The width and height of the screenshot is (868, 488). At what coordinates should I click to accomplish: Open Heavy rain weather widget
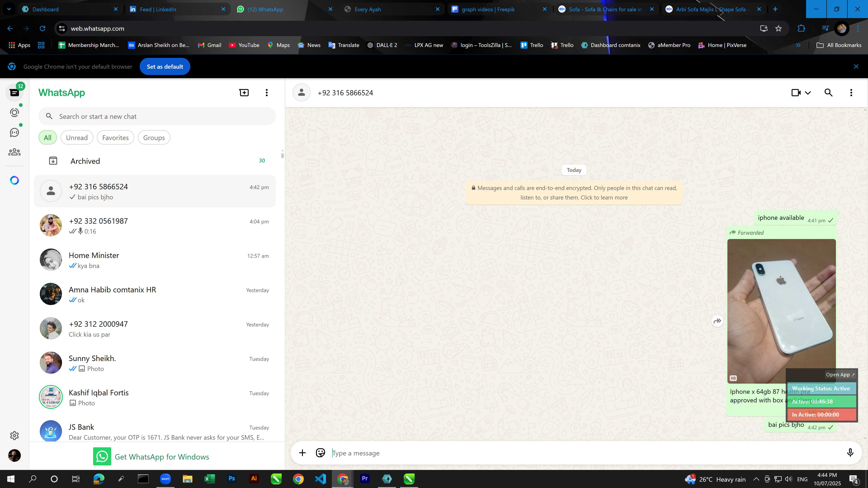click(x=715, y=479)
